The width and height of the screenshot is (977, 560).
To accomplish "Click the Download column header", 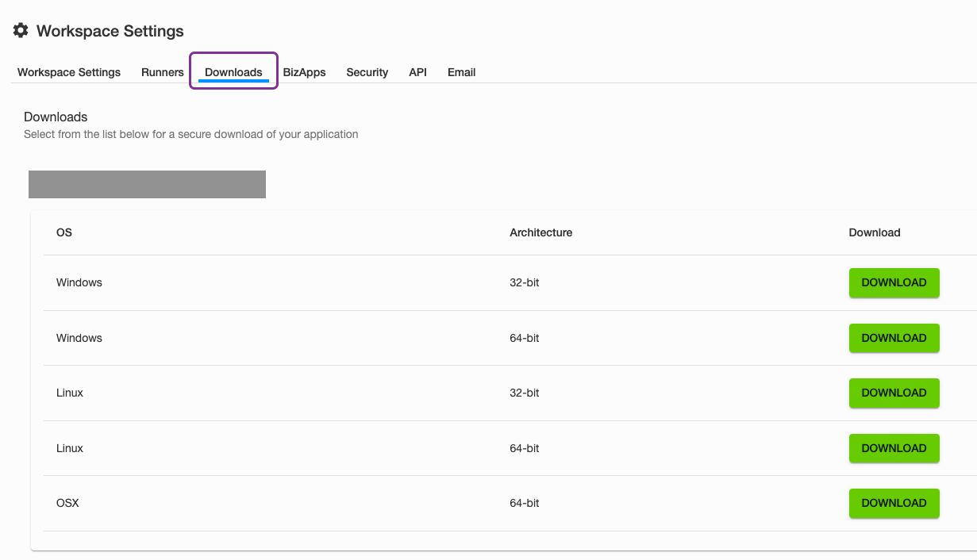I will click(x=875, y=232).
